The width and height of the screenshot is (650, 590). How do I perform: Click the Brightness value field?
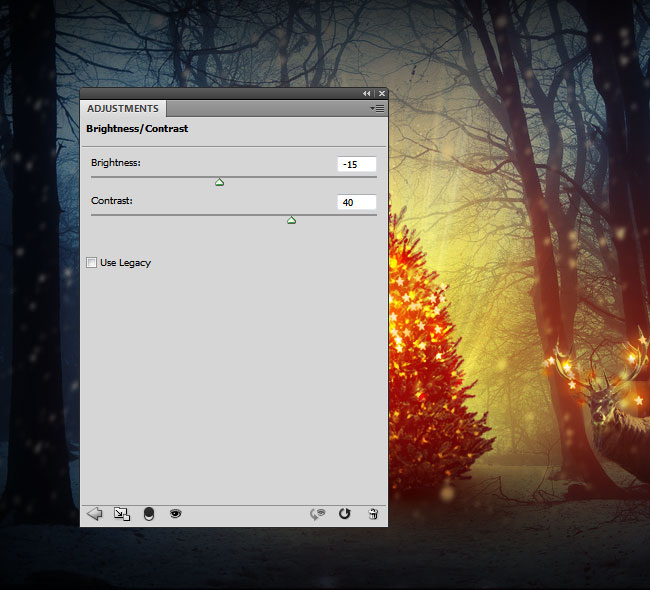(356, 164)
